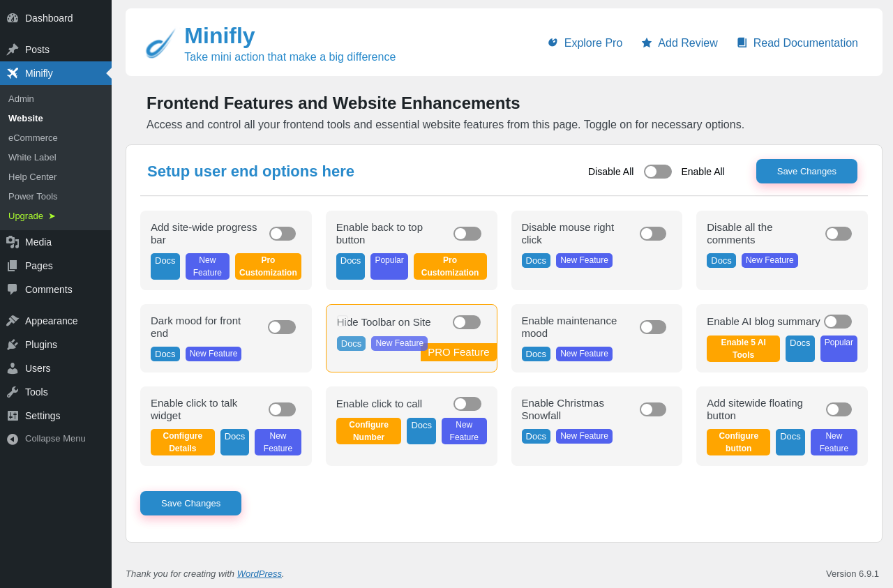Click the Users person icon
The width and height of the screenshot is (893, 588).
(13, 368)
